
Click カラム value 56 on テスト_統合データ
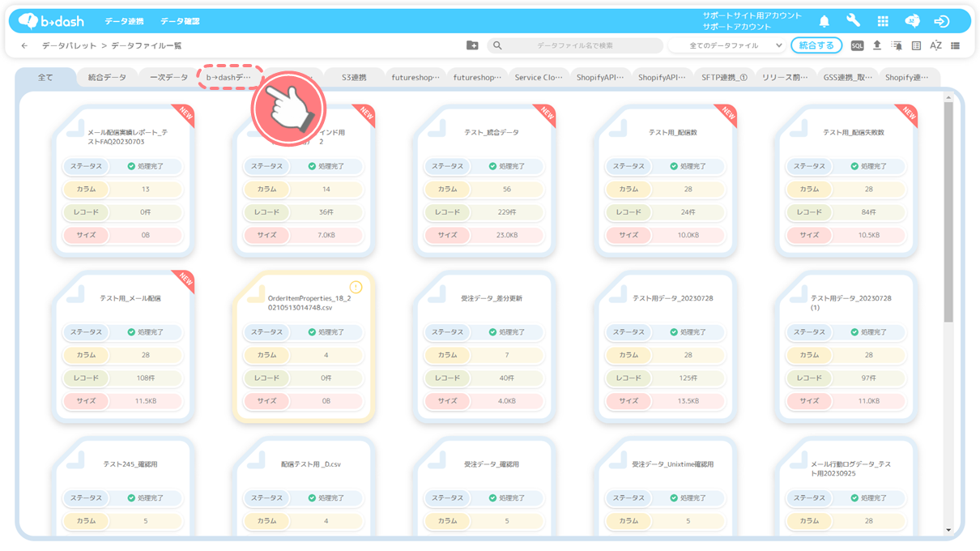click(507, 189)
